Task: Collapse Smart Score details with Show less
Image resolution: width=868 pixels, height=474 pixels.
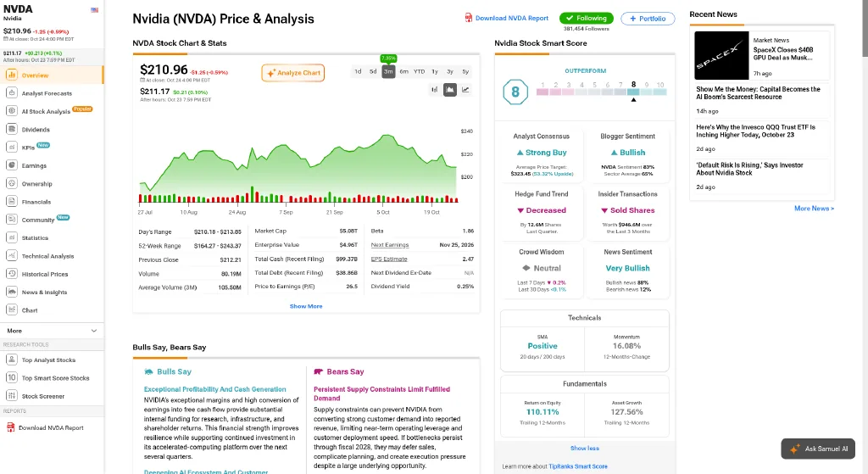Action: pyautogui.click(x=585, y=448)
